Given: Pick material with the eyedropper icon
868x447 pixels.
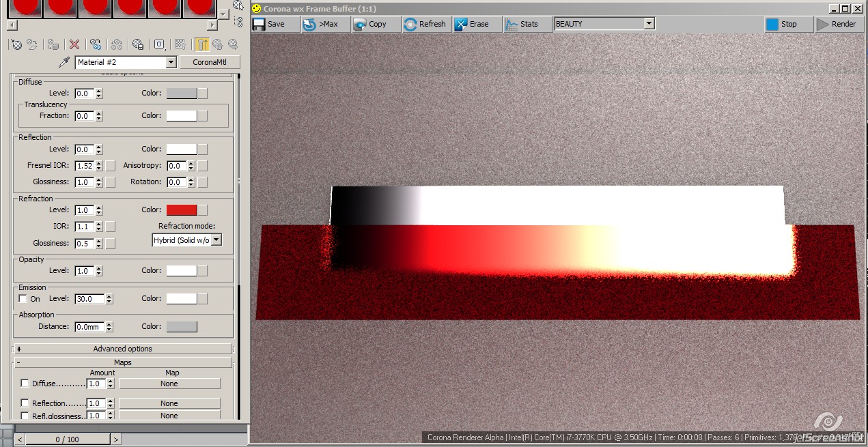Looking at the screenshot, I should 64,62.
